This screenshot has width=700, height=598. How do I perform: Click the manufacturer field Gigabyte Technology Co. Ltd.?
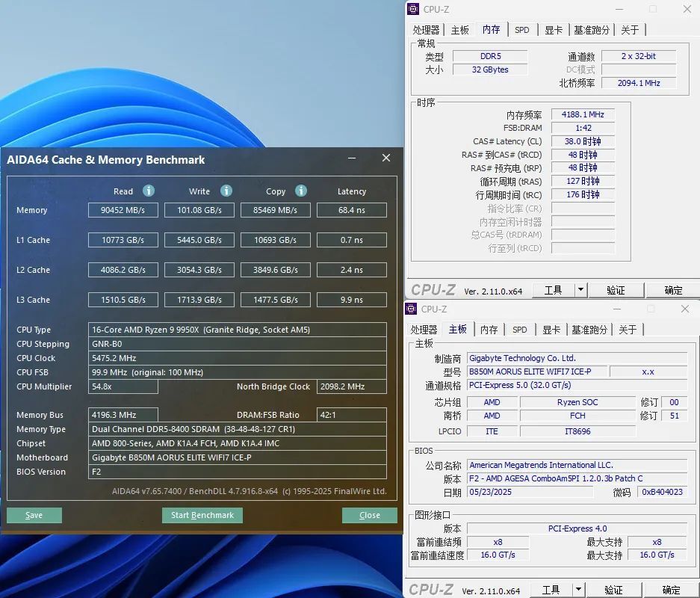[577, 358]
